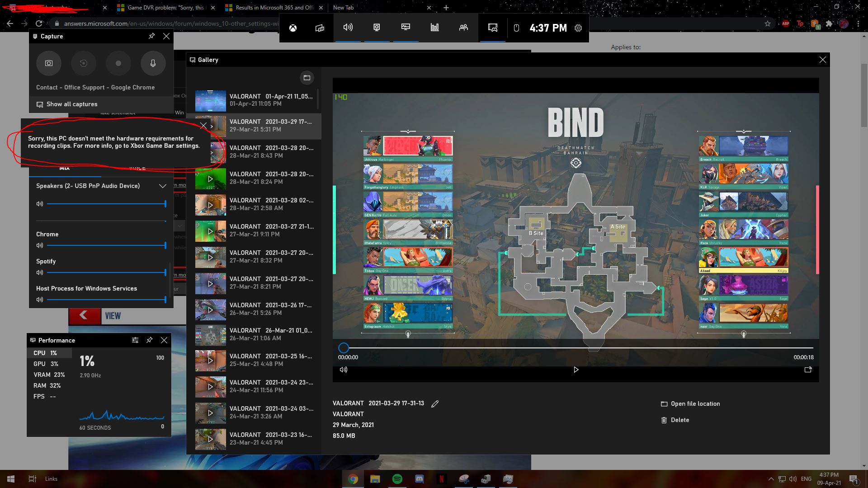This screenshot has width=868, height=488.
Task: Open Spotify from taskbar
Action: (x=397, y=479)
